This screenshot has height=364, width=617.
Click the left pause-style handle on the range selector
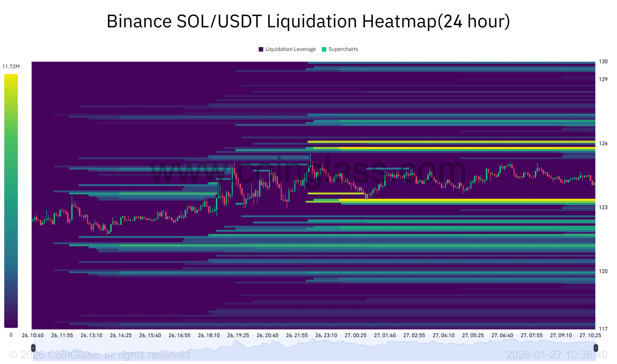pos(34,348)
